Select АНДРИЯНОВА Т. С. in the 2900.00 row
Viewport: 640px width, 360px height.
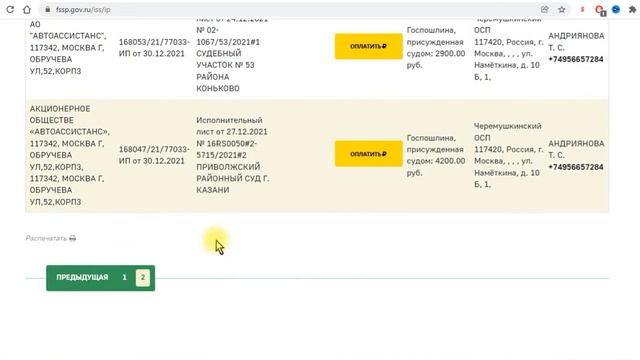(x=576, y=42)
